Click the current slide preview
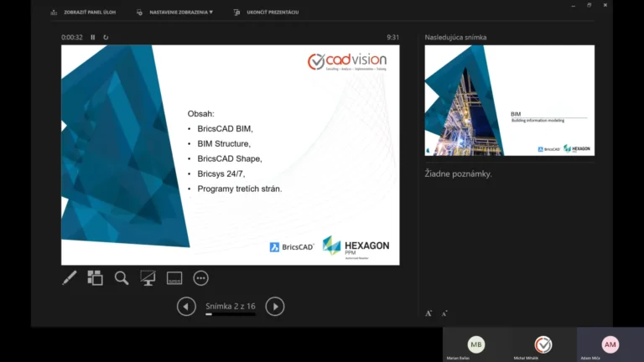 (x=230, y=155)
